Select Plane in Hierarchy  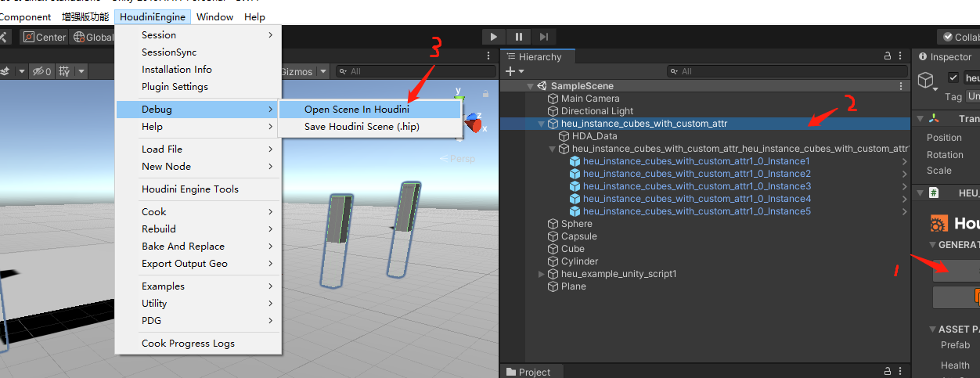(x=574, y=286)
